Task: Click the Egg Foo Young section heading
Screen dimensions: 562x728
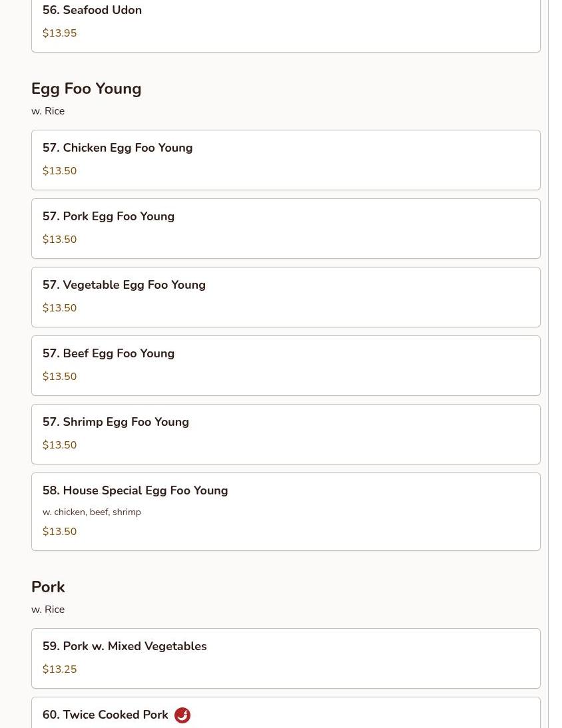Action: tap(87, 89)
